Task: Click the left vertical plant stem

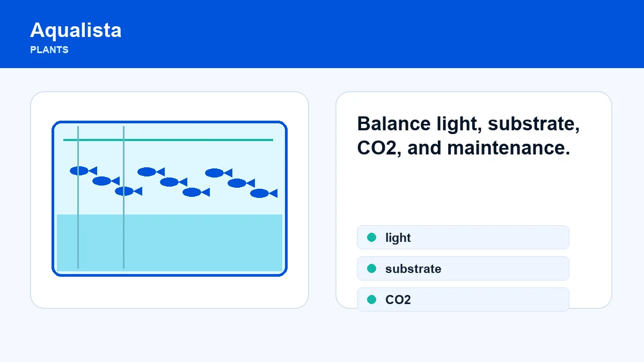Action: point(78,197)
